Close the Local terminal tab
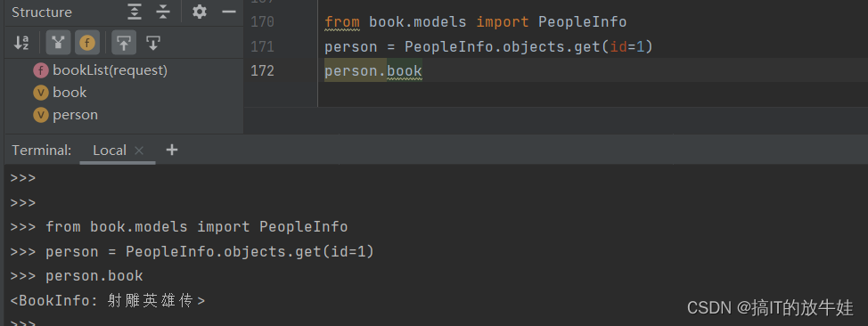This screenshot has height=326, width=868. [139, 150]
